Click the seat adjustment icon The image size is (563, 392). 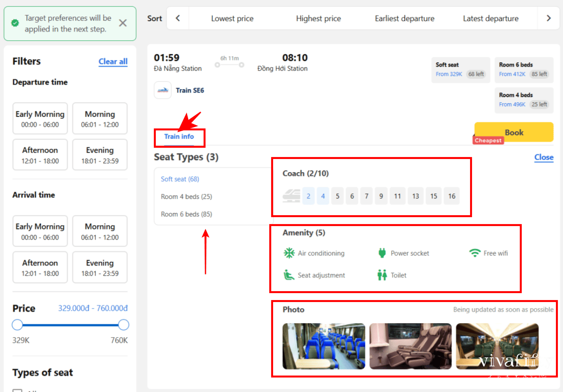pyautogui.click(x=289, y=275)
